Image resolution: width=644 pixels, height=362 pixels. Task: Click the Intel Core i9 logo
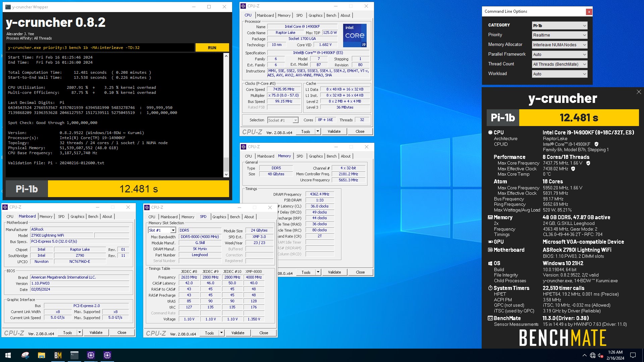click(x=355, y=35)
